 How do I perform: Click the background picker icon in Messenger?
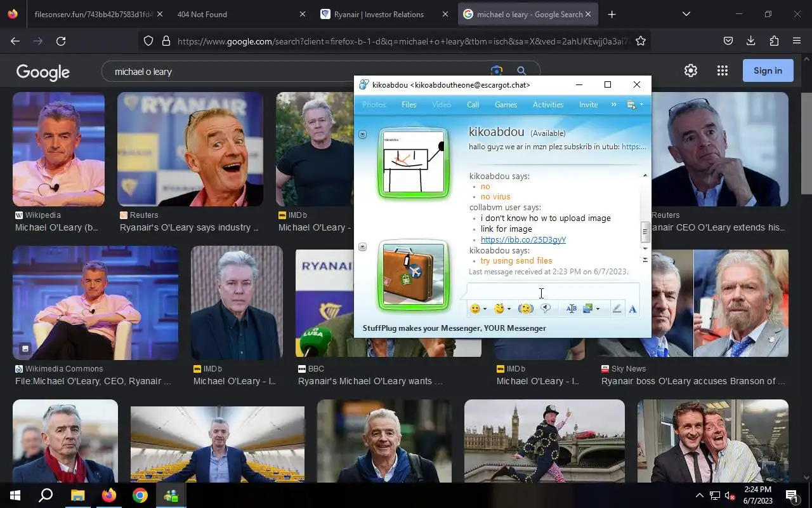pos(587,309)
